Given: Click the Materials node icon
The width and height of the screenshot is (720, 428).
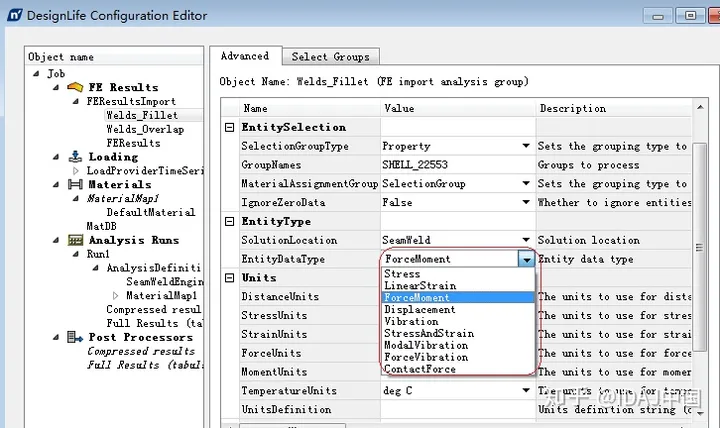Looking at the screenshot, I should coord(75,184).
